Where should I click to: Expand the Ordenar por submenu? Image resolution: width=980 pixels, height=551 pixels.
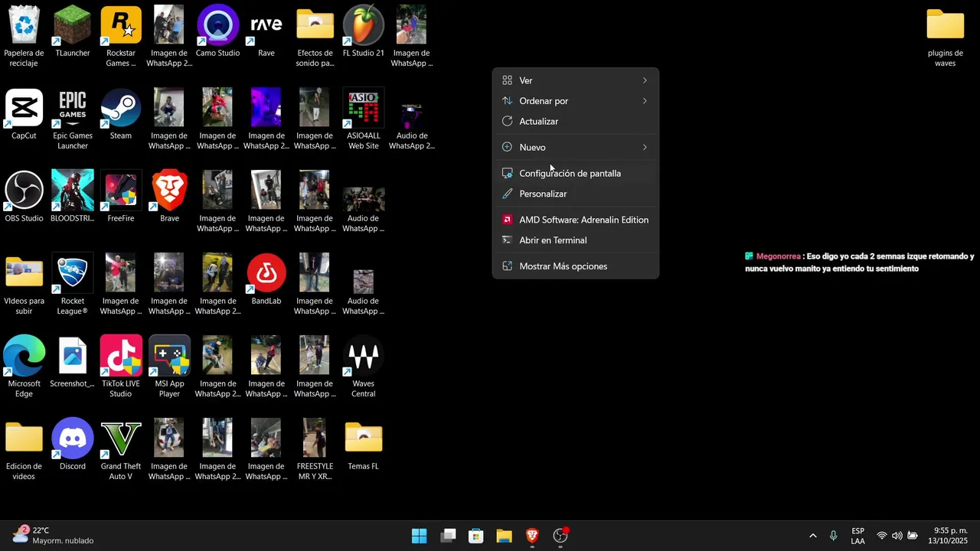575,101
